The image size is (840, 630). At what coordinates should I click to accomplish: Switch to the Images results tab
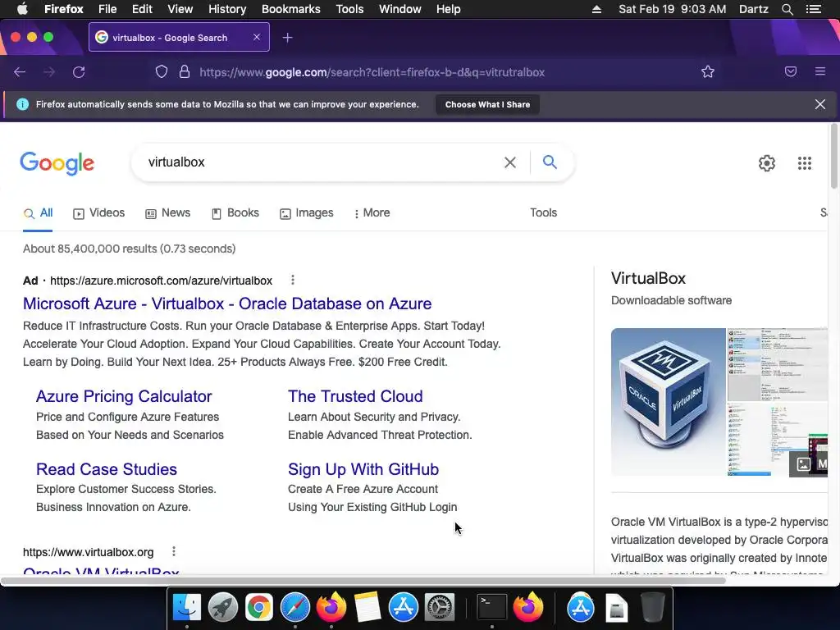(x=307, y=213)
